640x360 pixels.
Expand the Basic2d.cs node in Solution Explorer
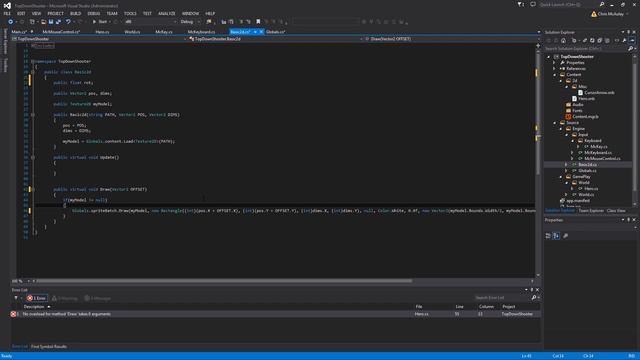point(566,164)
